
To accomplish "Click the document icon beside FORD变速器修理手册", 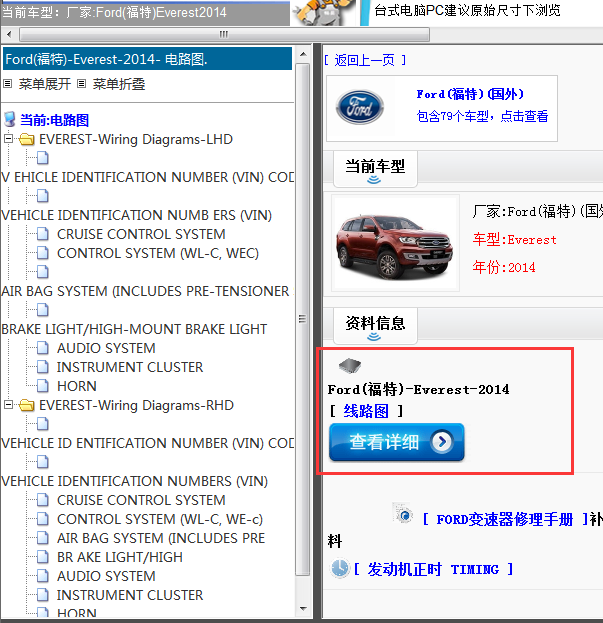I will pyautogui.click(x=403, y=513).
